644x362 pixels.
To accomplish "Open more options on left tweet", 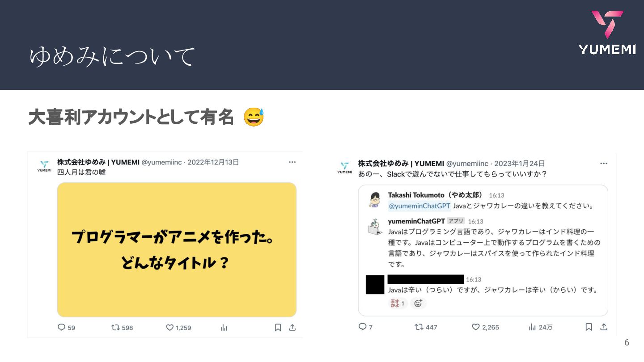I will (292, 162).
